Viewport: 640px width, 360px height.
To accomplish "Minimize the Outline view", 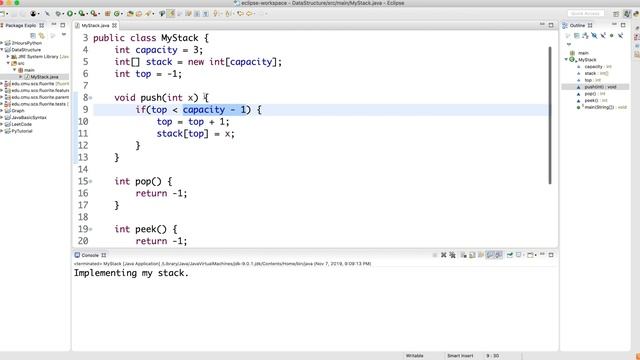I will coord(614,25).
